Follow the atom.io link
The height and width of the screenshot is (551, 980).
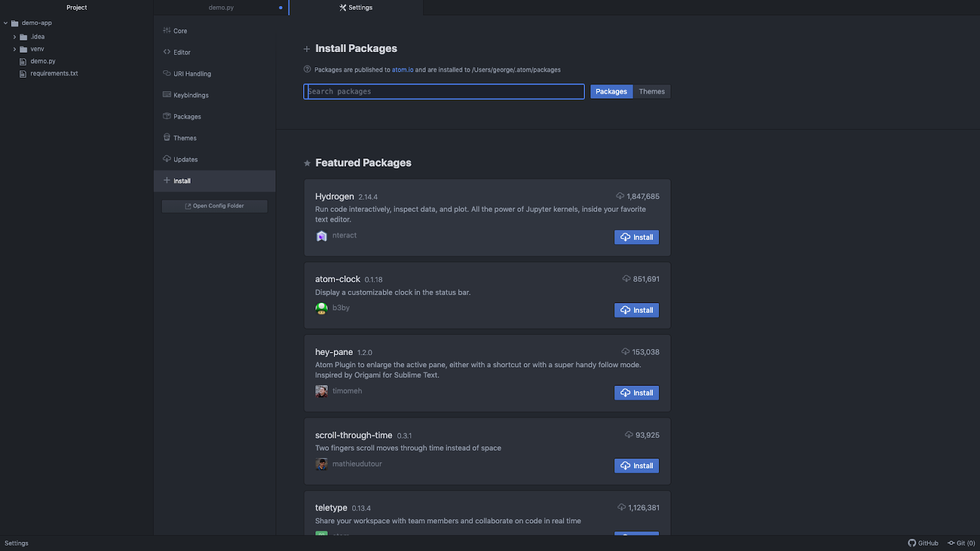[402, 70]
